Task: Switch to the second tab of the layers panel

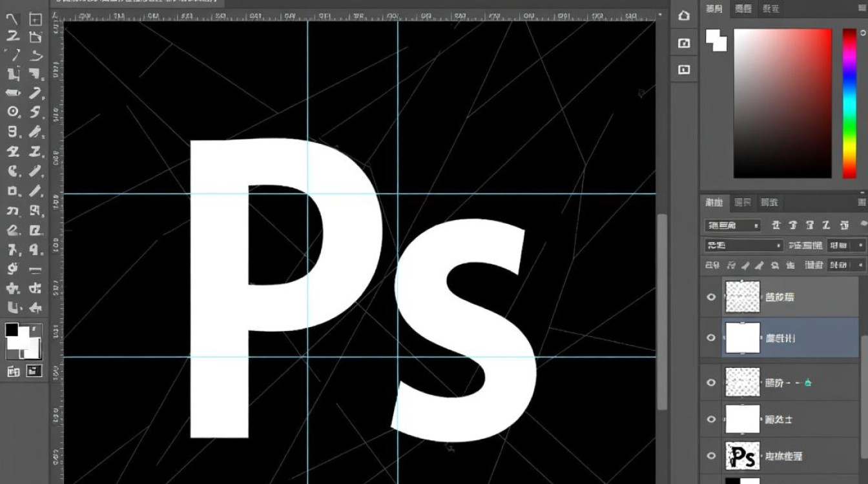Action: [x=743, y=203]
